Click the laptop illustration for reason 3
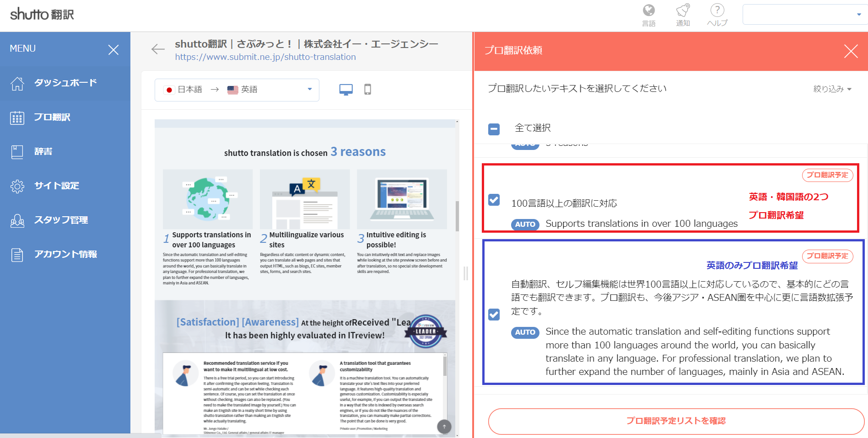 pos(402,199)
